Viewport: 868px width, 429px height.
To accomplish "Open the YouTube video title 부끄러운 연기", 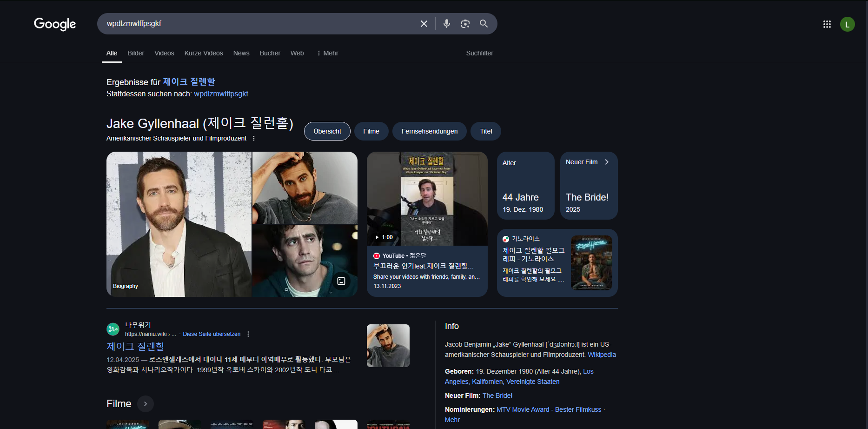I will point(423,266).
